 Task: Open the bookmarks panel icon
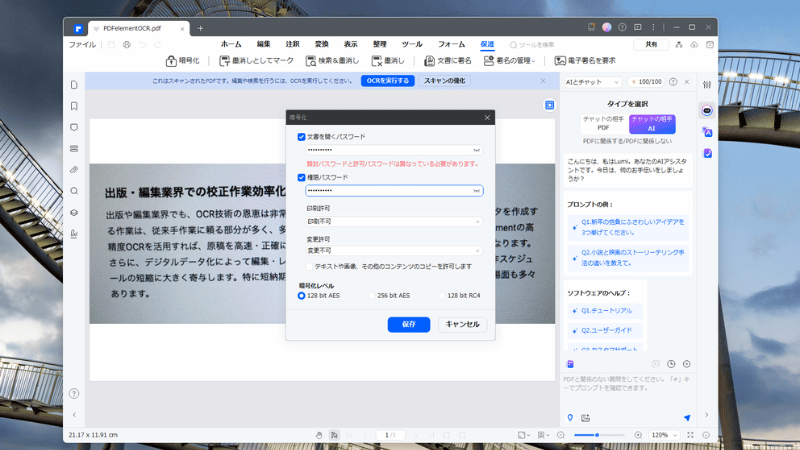tap(74, 106)
